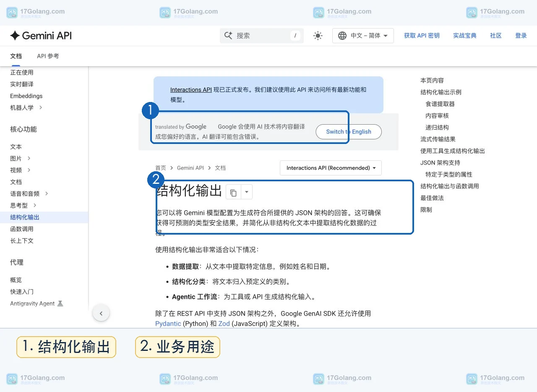The height and width of the screenshot is (392, 537).
Task: Open 社区 in the header
Action: tap(496, 36)
